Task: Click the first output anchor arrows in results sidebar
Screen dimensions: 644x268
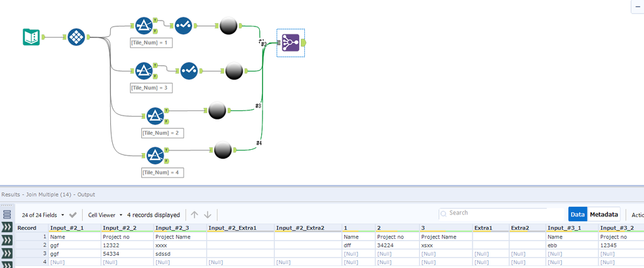Action: point(7,228)
